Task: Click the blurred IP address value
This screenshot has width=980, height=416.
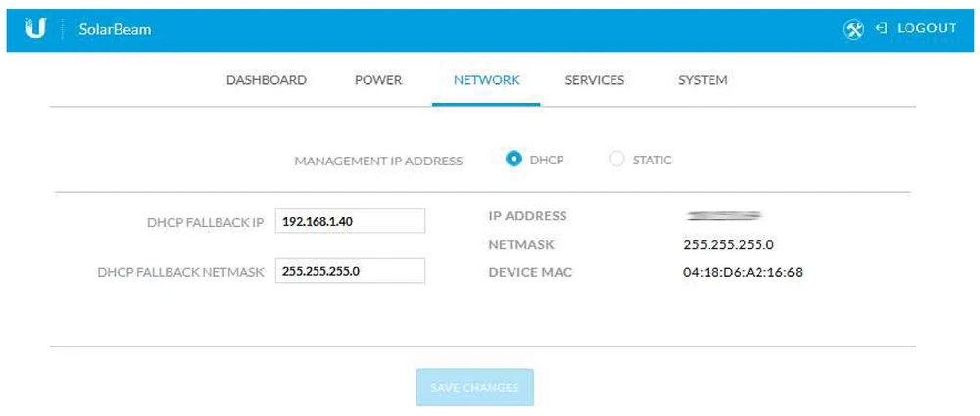Action: 725,215
